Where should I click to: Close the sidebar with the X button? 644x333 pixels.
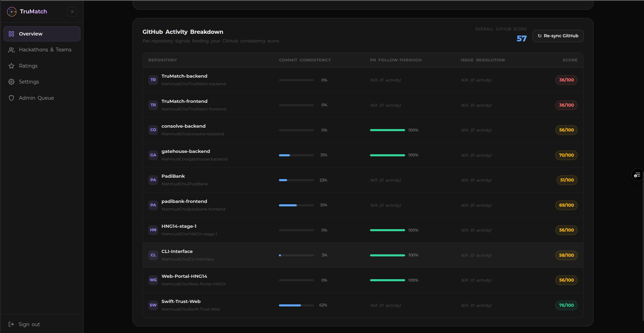72,12
